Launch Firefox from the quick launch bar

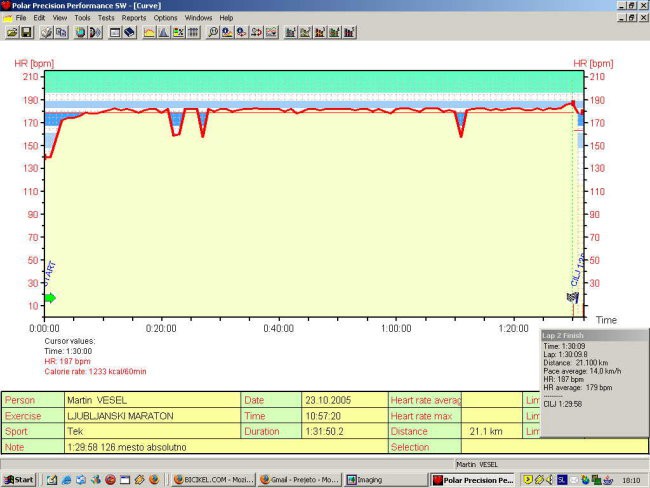point(154,480)
